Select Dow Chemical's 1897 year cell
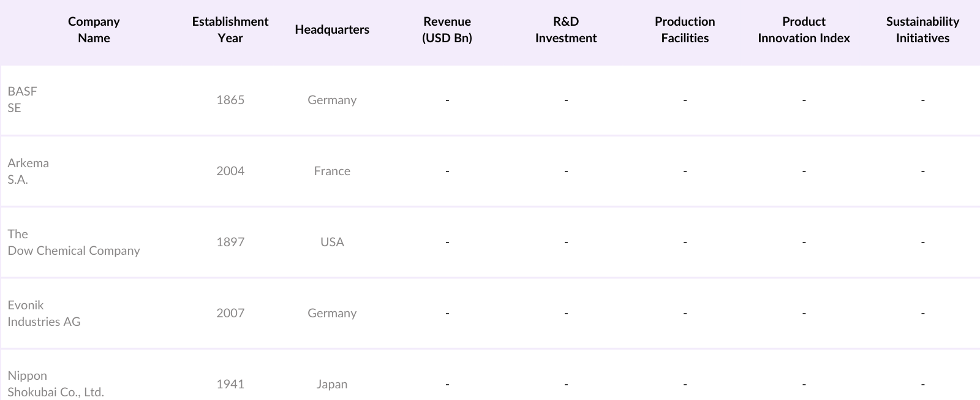Viewport: 980px width, 400px height. [230, 242]
